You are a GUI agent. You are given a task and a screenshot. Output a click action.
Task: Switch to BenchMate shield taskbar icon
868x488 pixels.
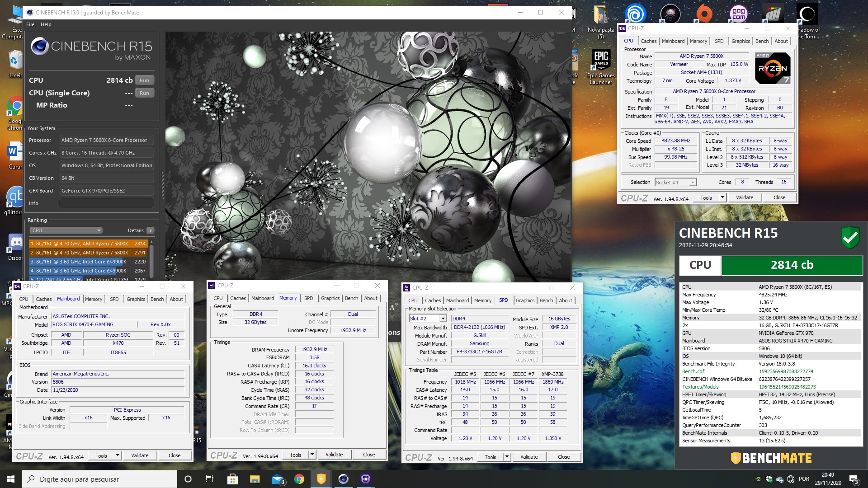click(x=321, y=479)
